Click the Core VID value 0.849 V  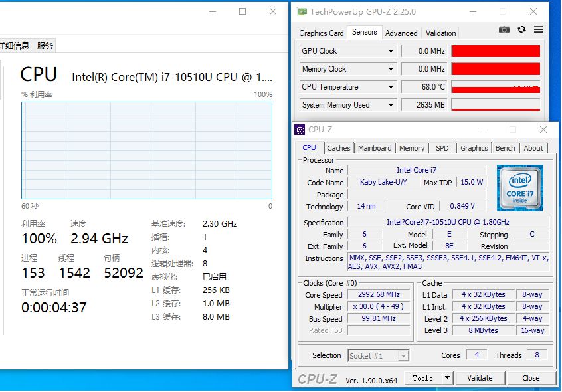click(462, 206)
